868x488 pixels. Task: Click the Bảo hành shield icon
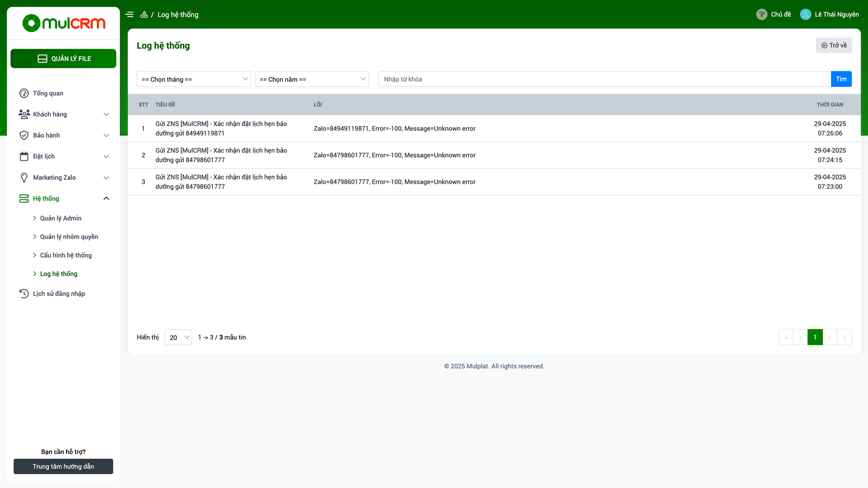pos(24,135)
